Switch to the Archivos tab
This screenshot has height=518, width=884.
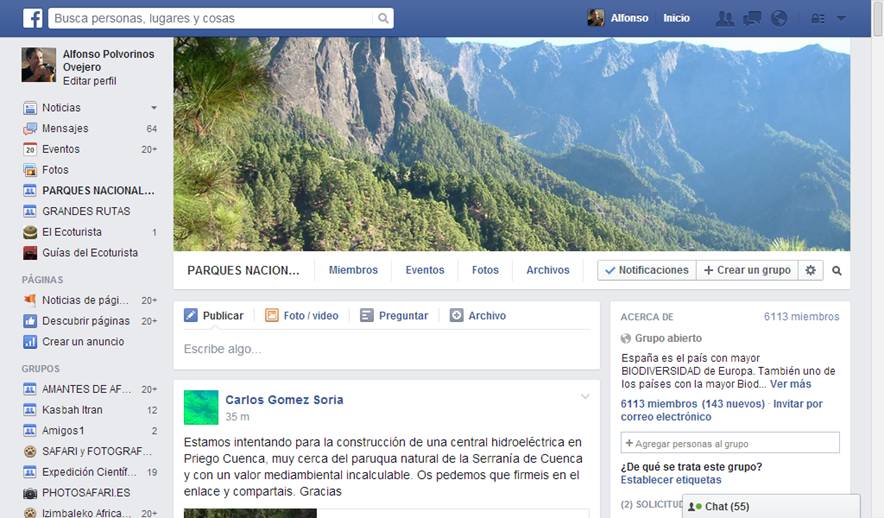click(x=547, y=270)
